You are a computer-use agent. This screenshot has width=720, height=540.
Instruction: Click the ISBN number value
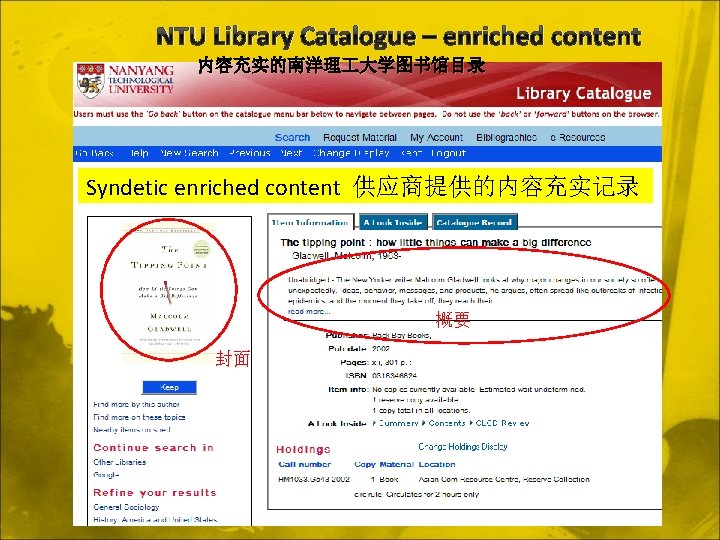pos(394,375)
